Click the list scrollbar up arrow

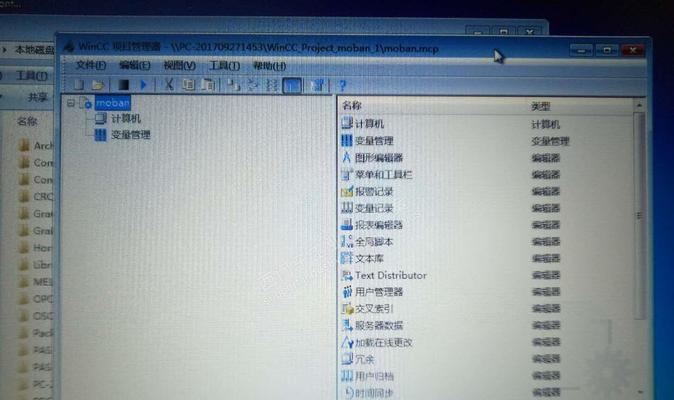[x=639, y=105]
